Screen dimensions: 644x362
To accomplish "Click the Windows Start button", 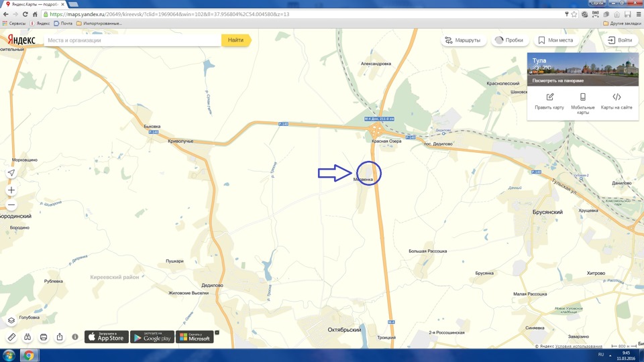I will pyautogui.click(x=9, y=355).
